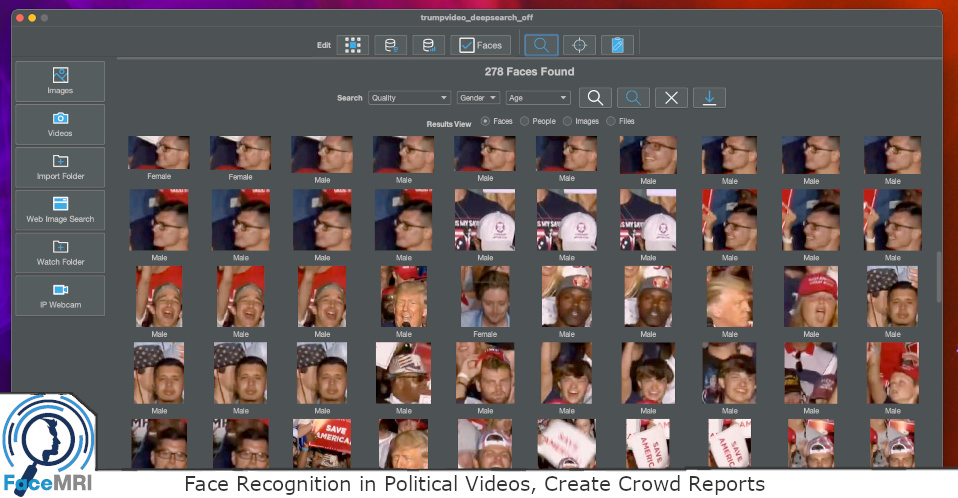Image resolution: width=958 pixels, height=498 pixels.
Task: Open the Images sidebar panel
Action: 60,81
